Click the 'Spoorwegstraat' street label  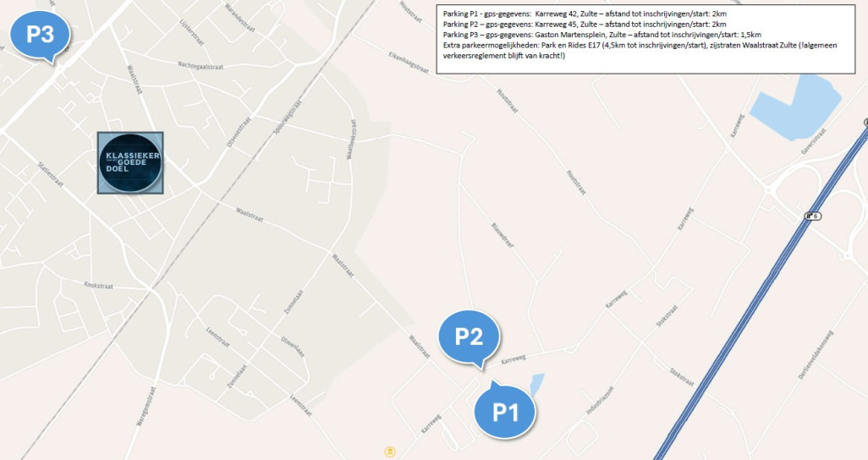(x=288, y=118)
